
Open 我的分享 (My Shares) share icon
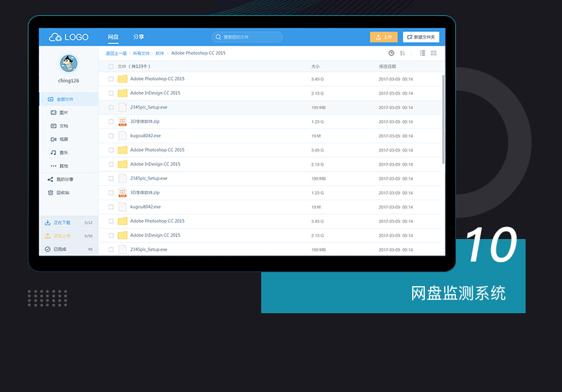[50, 179]
